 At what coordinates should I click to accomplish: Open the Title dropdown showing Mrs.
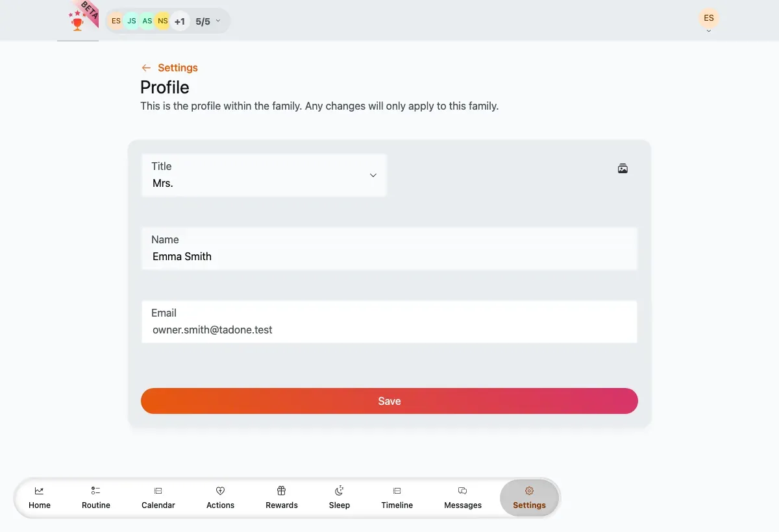264,175
